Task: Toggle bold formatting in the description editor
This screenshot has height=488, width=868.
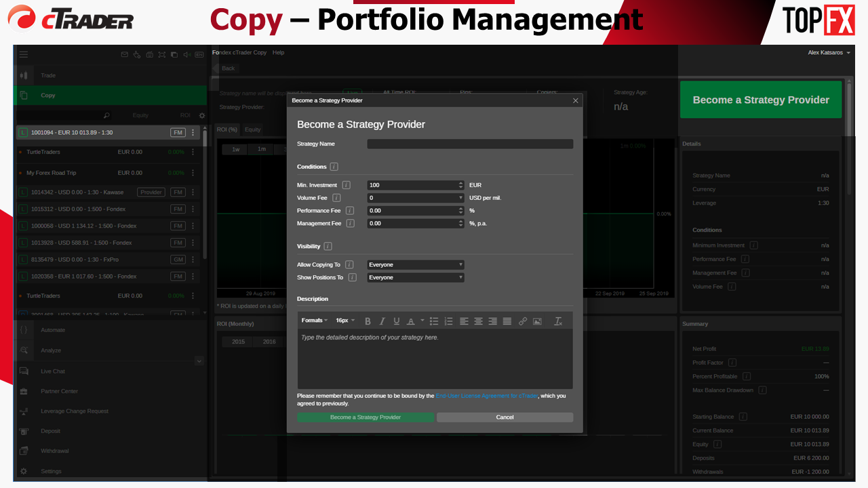Action: [368, 321]
